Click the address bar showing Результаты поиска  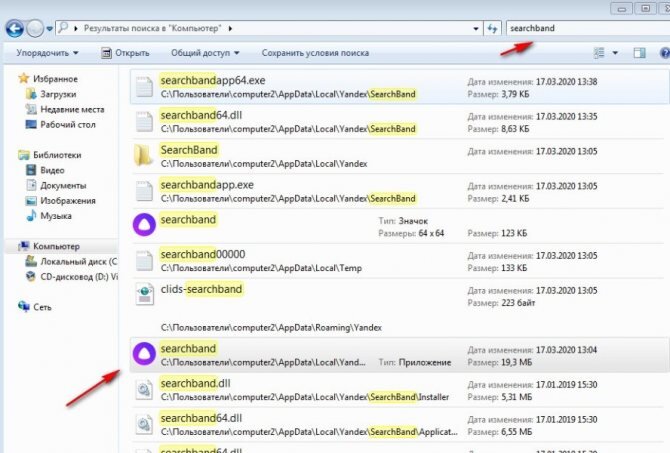pos(269,29)
